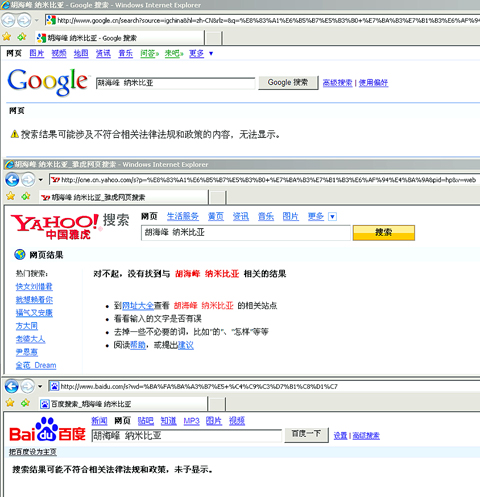Expand the 更多 dropdown box on Yahoo search
The height and width of the screenshot is (497, 480).
pyautogui.click(x=332, y=217)
